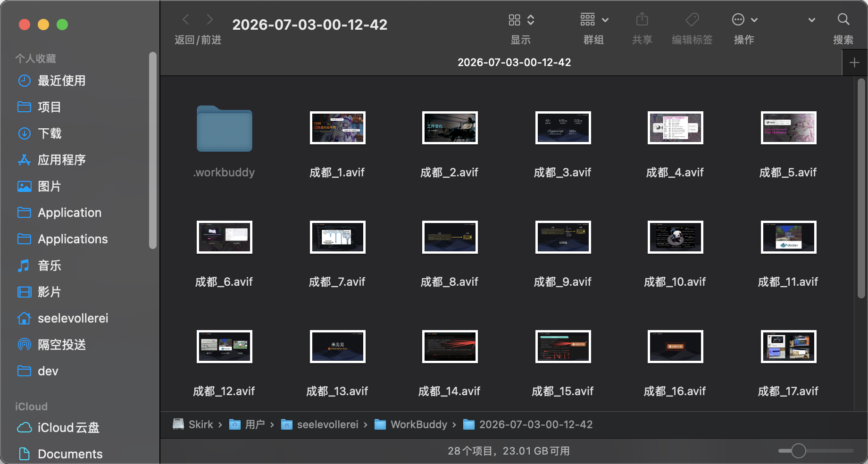Adjust the icon size slider

(x=816, y=451)
